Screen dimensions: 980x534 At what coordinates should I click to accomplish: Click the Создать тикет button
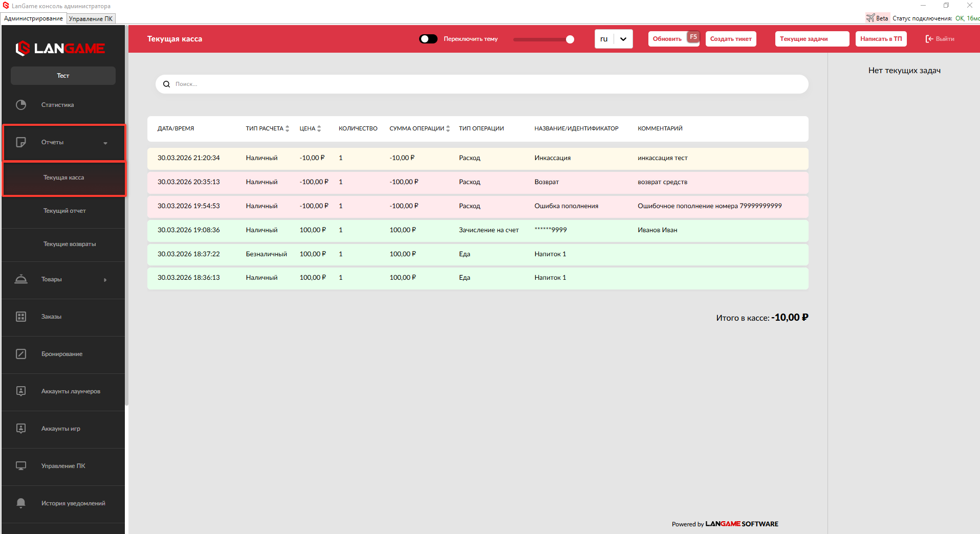[x=731, y=39]
